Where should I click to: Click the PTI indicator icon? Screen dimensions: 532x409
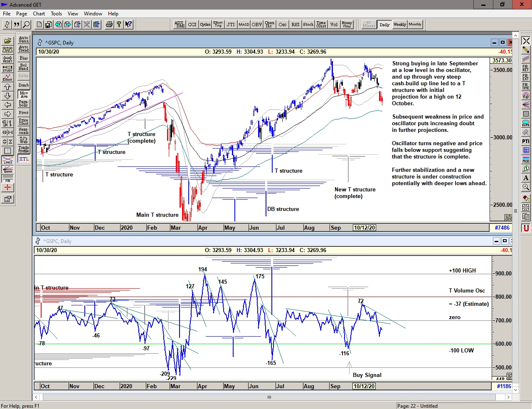pos(526,141)
